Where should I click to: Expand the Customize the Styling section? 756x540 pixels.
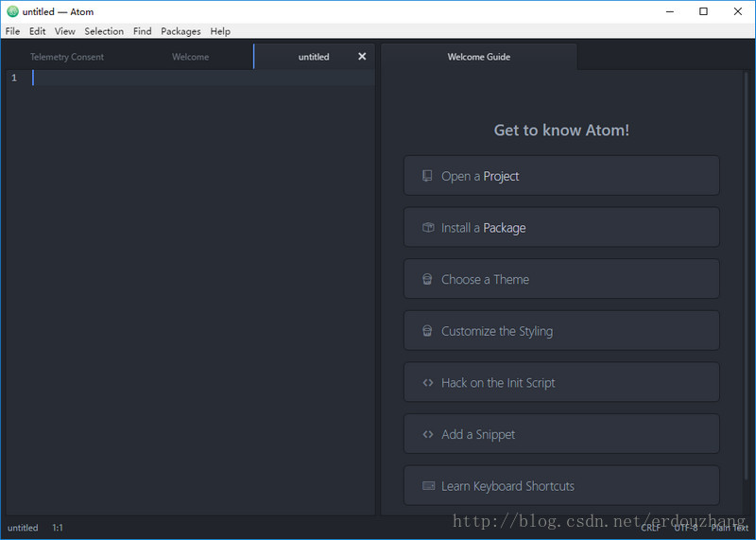561,331
